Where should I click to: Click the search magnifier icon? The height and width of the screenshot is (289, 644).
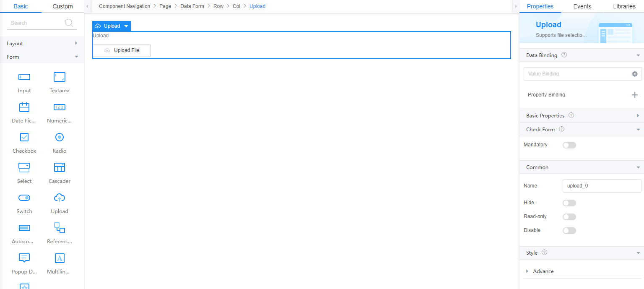(69, 23)
